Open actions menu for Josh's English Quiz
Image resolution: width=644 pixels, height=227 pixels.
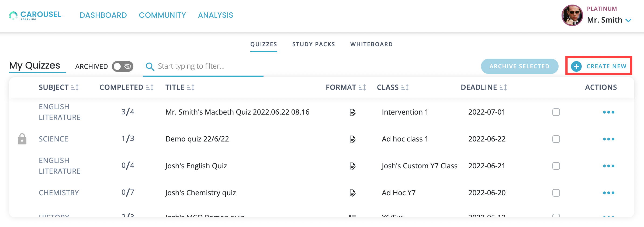(x=608, y=166)
